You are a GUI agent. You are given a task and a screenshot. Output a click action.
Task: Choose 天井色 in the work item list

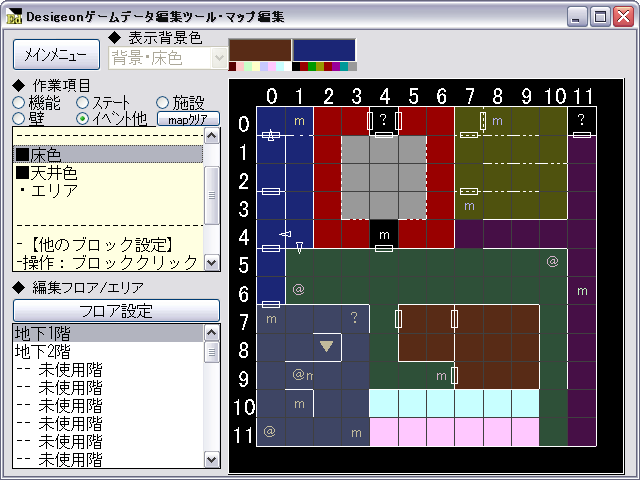[x=108, y=173]
